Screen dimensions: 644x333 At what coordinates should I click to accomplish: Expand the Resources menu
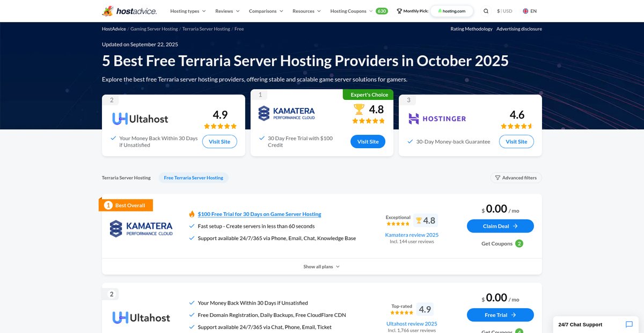coord(306,11)
